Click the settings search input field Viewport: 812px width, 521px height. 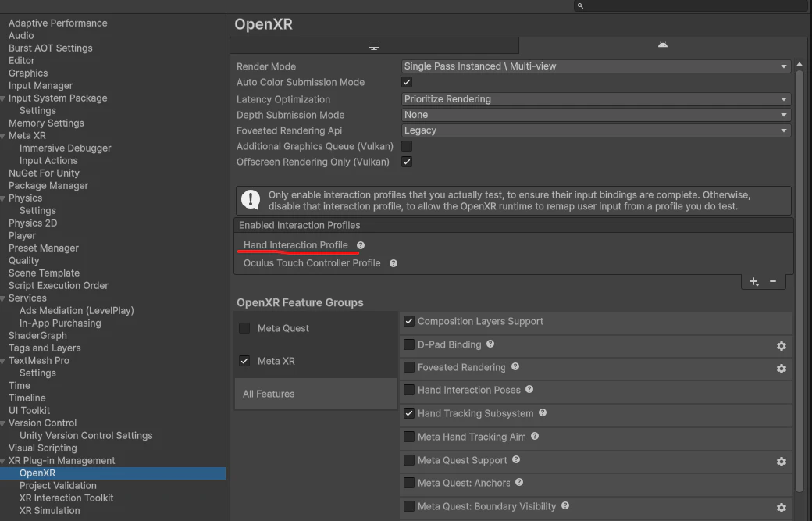coord(691,5)
